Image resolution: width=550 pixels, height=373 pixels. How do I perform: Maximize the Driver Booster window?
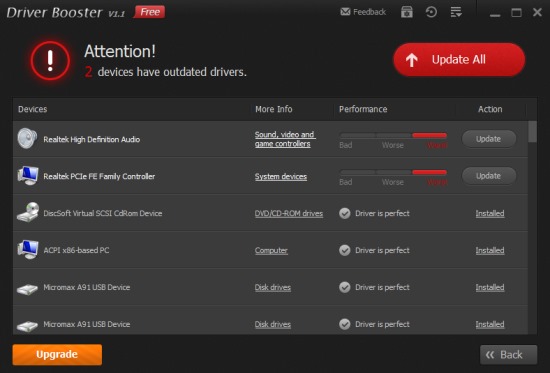(516, 13)
